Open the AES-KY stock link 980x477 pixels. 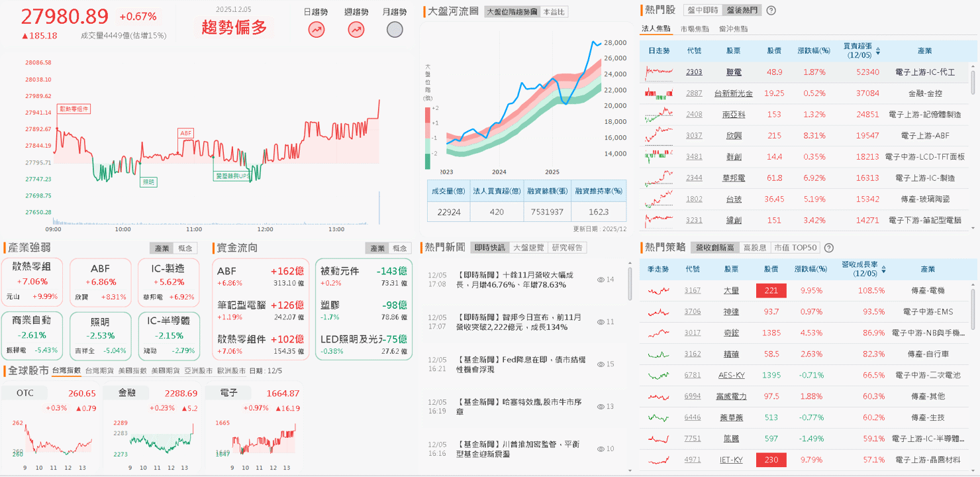[732, 375]
